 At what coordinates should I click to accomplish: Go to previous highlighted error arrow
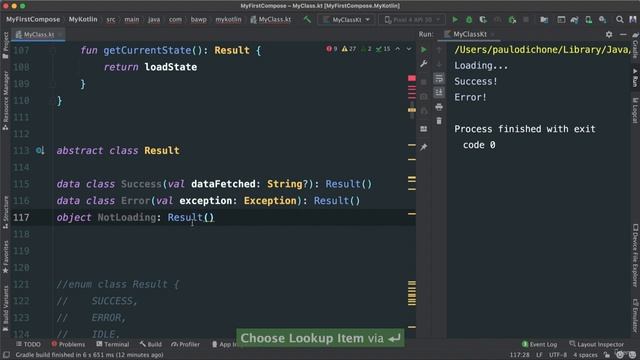click(x=398, y=49)
